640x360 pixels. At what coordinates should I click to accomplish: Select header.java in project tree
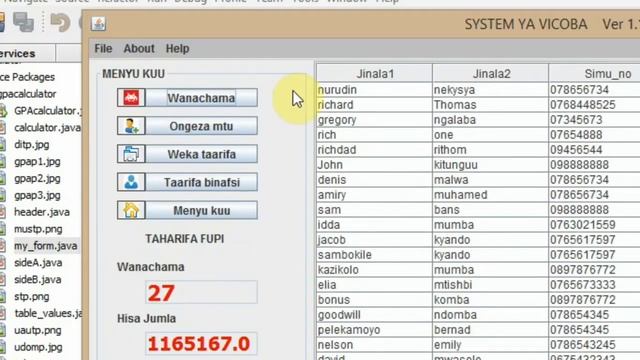click(42, 212)
